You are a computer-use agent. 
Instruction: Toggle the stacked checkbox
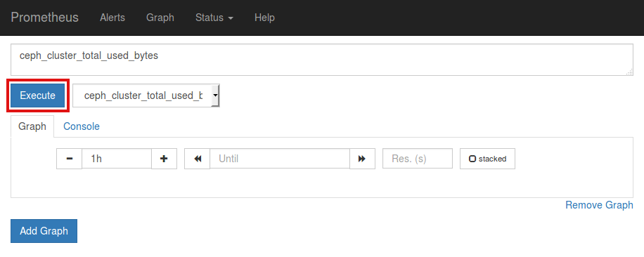coord(472,159)
